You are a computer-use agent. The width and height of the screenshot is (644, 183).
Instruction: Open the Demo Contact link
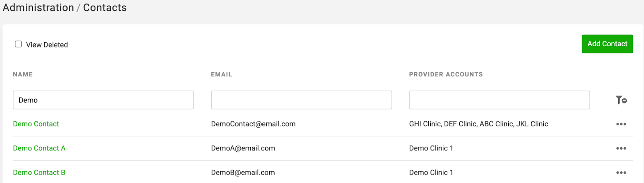[x=36, y=124]
